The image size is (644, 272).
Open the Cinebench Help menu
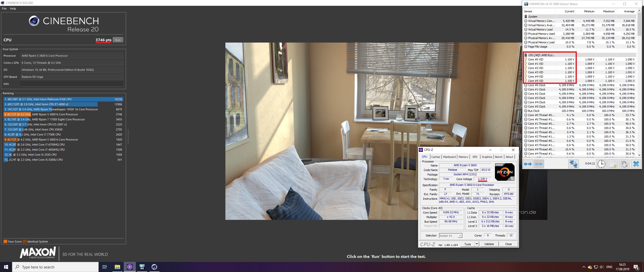point(13,9)
